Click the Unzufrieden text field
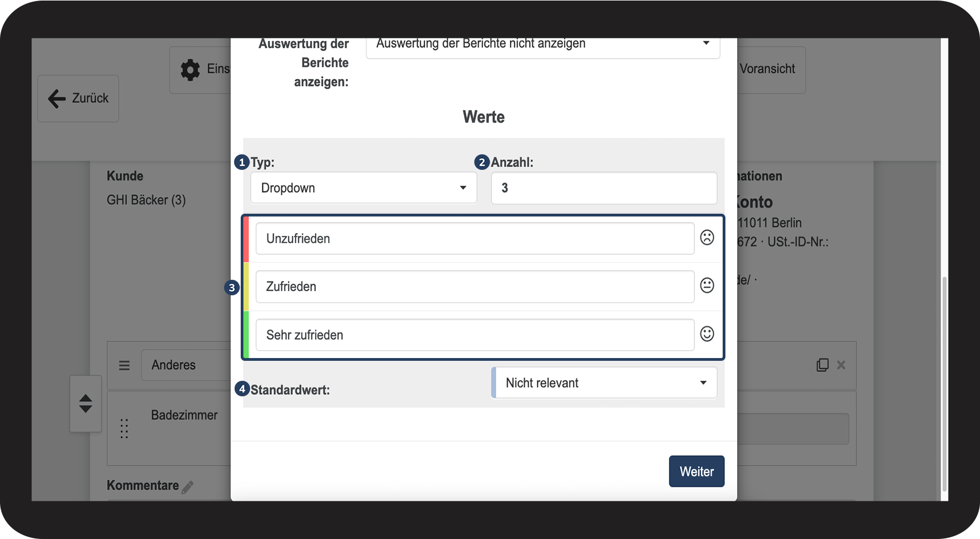 pos(475,239)
